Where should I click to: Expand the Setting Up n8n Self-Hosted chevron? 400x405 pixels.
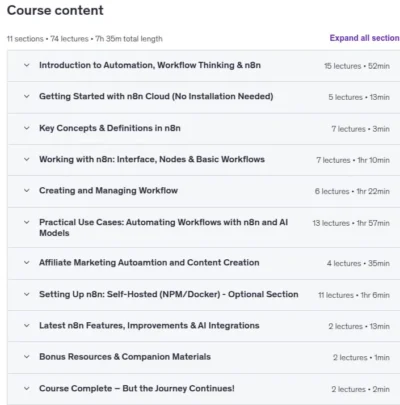coord(27,295)
